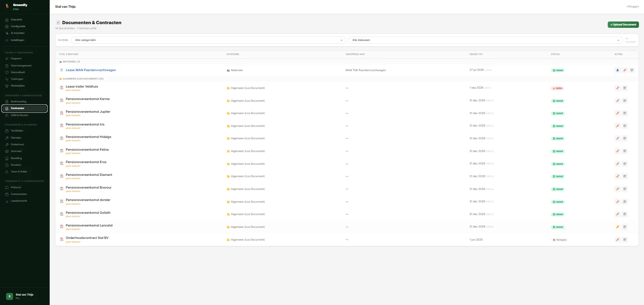Edit Pensionovereenkomst Bravour via pencil icon
644x305 pixels.
point(617,189)
